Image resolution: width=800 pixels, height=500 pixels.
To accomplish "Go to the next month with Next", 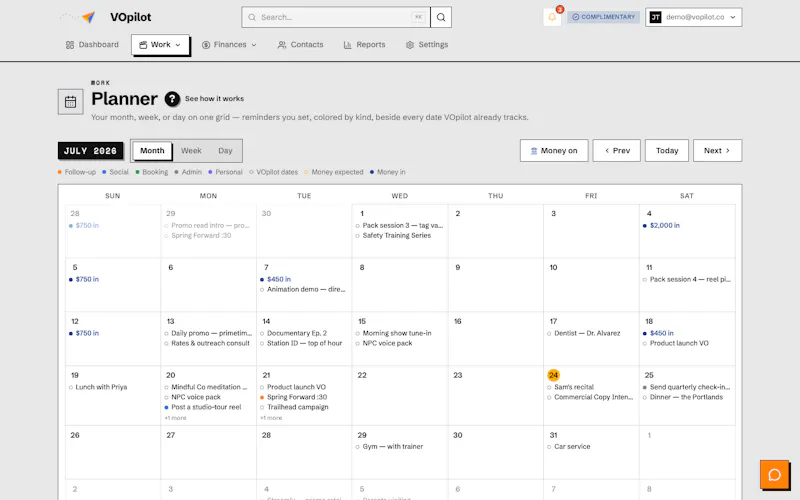I will pos(717,151).
